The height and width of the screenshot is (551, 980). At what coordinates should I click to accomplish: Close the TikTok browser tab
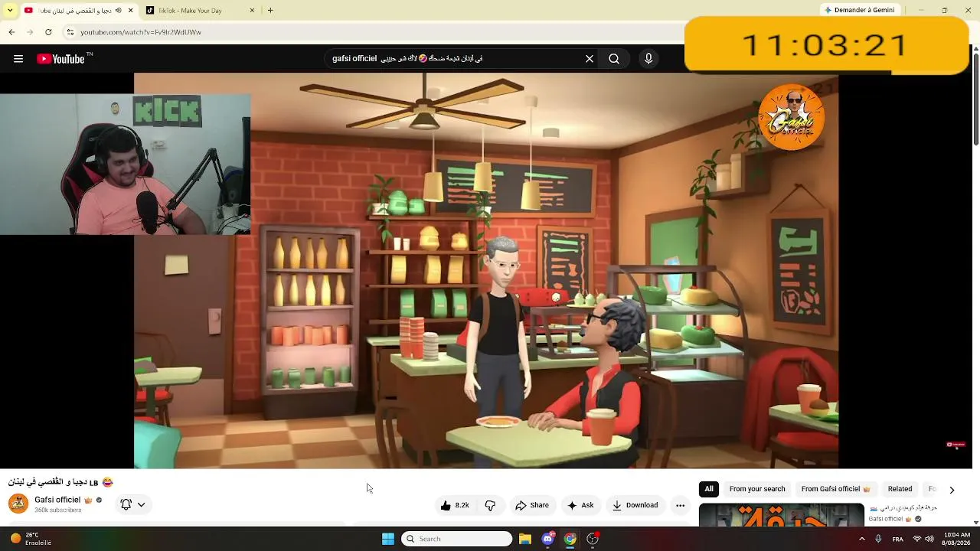(x=252, y=11)
